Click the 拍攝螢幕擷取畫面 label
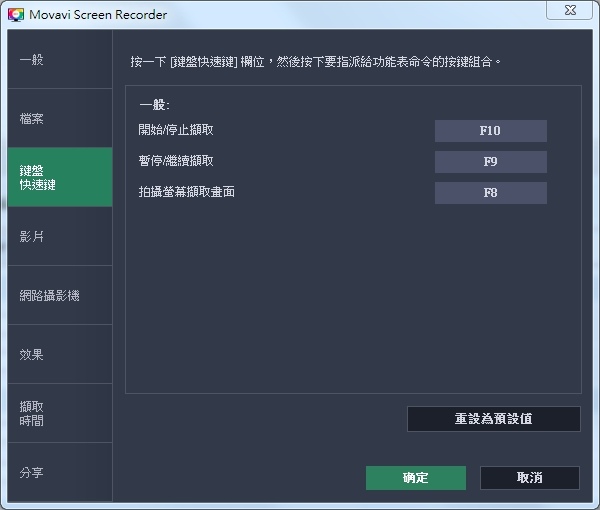The height and width of the screenshot is (510, 600). 187,192
